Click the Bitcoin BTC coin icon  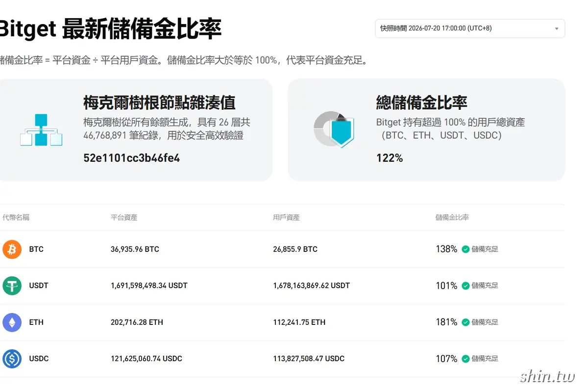pos(12,249)
